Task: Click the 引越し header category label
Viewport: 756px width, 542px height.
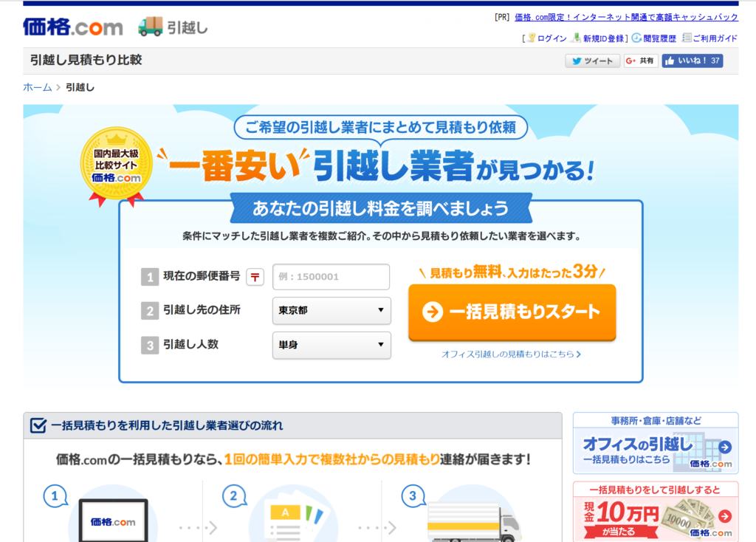Action: click(x=188, y=28)
